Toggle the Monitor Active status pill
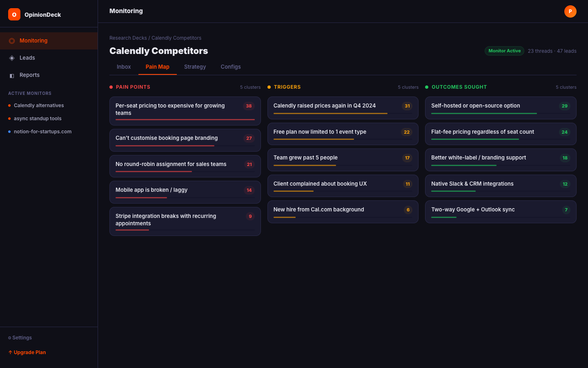Screen dimensions: 588x368 tap(504, 51)
